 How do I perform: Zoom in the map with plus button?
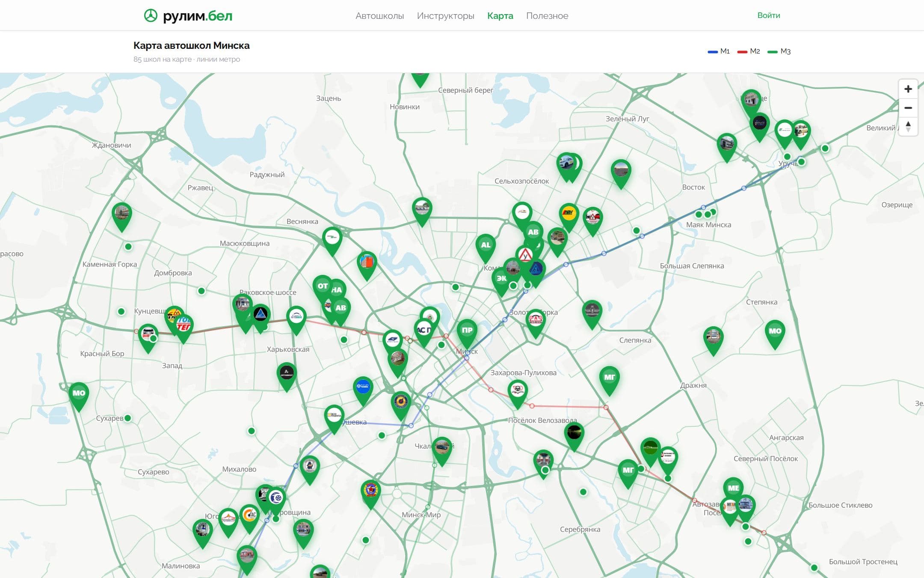[908, 89]
